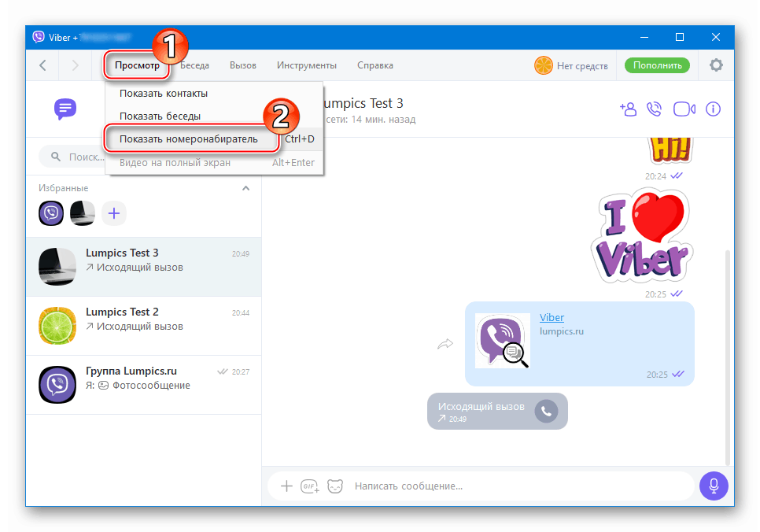Open the sticker and emoji panel
The image size is (760, 532).
tap(336, 486)
